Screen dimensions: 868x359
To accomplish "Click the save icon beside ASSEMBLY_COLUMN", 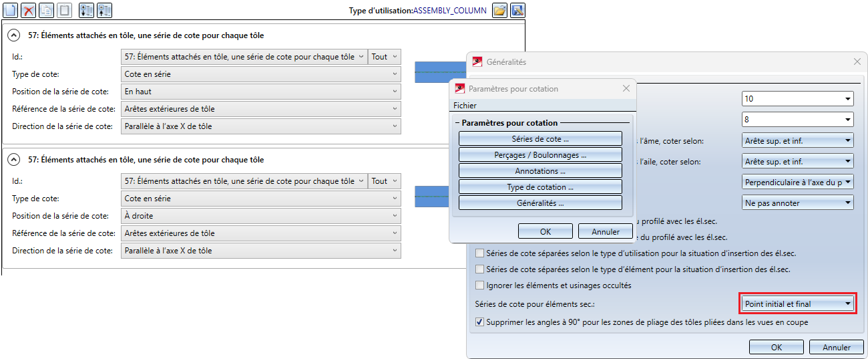I will tap(517, 10).
